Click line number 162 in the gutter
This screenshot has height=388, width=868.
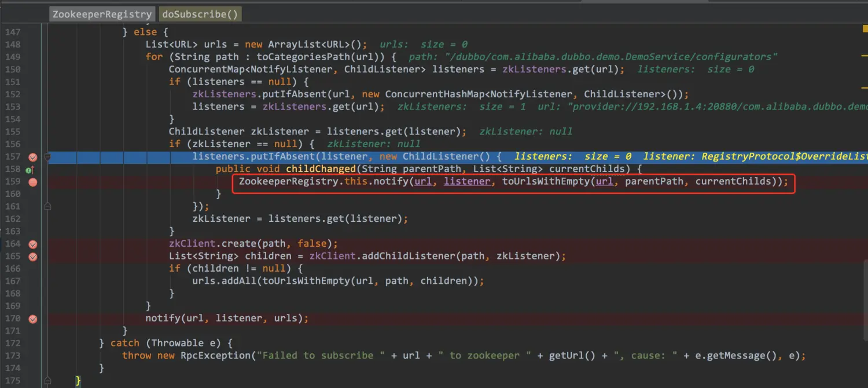click(12, 219)
